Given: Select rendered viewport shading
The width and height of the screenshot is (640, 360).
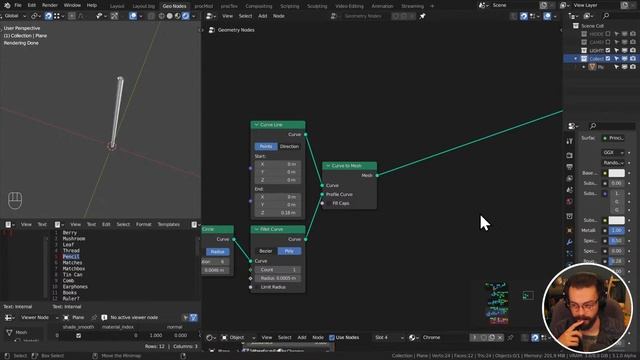Looking at the screenshot, I should tap(185, 16).
